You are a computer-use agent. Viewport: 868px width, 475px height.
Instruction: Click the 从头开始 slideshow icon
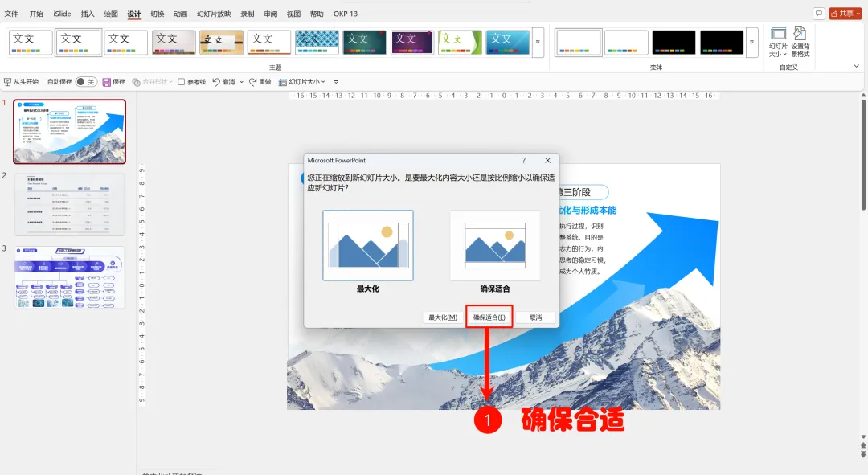7,82
